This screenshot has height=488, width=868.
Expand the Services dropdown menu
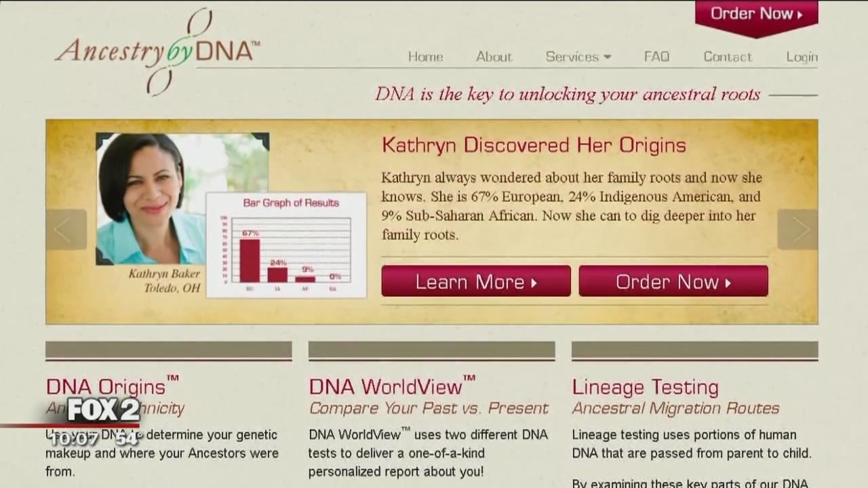(x=578, y=57)
